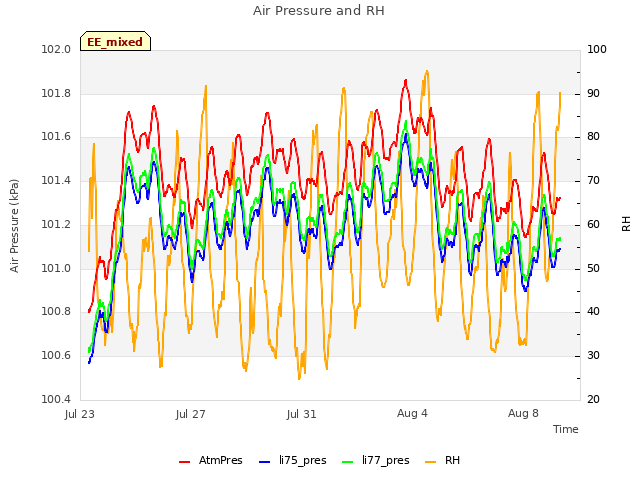
Task: Toggle the li75_pres legend entry
Action: click(x=293, y=460)
